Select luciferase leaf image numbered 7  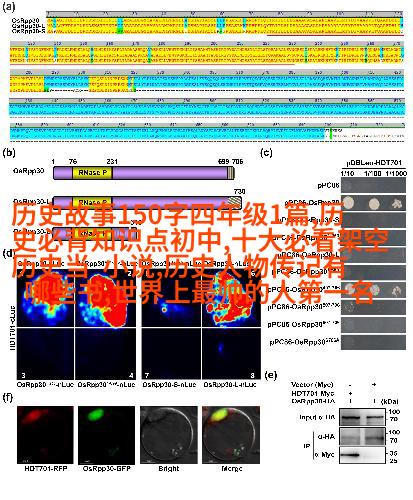[171, 354]
